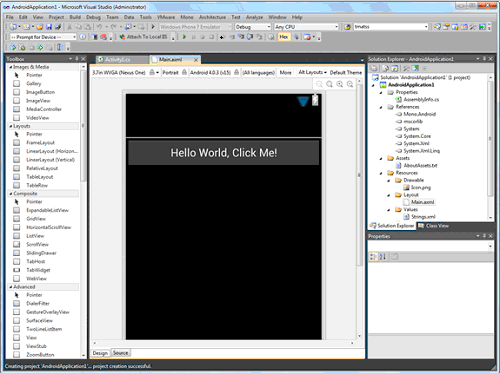Pick WebView from the Composite toolbox group

point(36,278)
